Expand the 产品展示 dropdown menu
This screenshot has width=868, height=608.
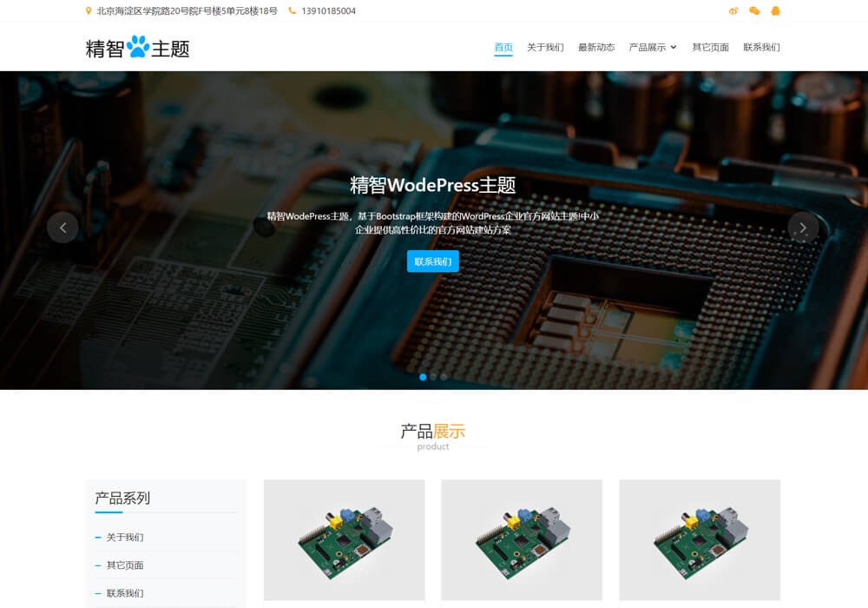coord(652,47)
